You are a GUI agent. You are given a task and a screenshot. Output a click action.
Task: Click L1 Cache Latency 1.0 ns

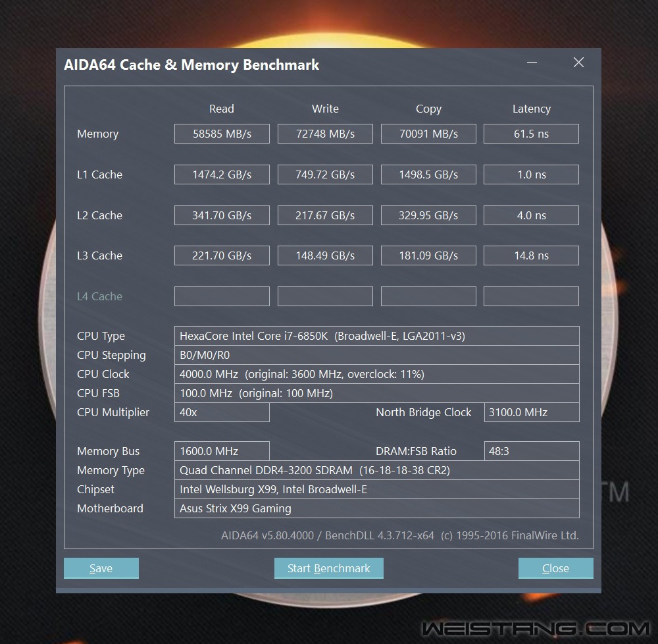531,174
